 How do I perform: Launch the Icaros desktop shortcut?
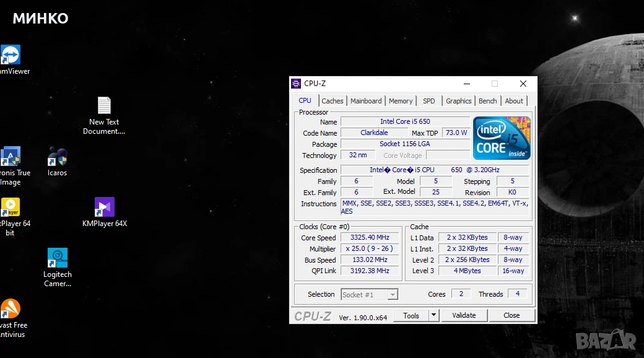(x=57, y=157)
